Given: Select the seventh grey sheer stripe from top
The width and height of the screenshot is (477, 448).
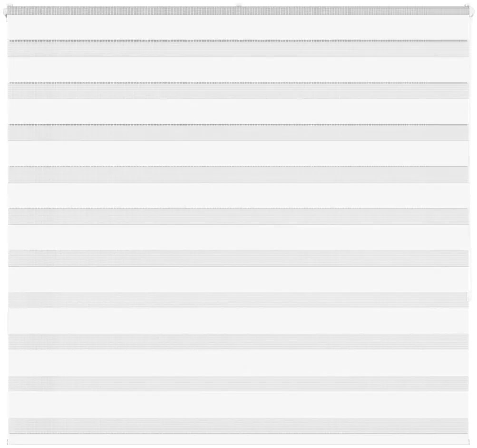Looking at the screenshot, I should click(238, 300).
